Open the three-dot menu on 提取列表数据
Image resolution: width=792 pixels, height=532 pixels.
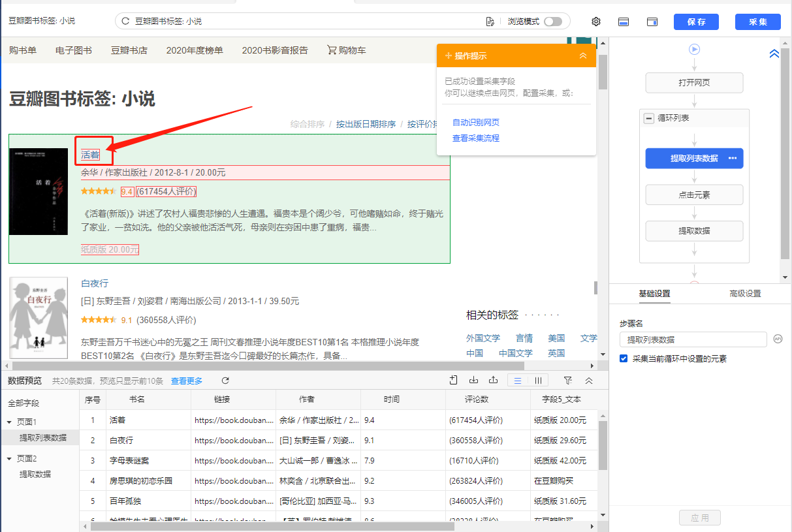pyautogui.click(x=733, y=158)
